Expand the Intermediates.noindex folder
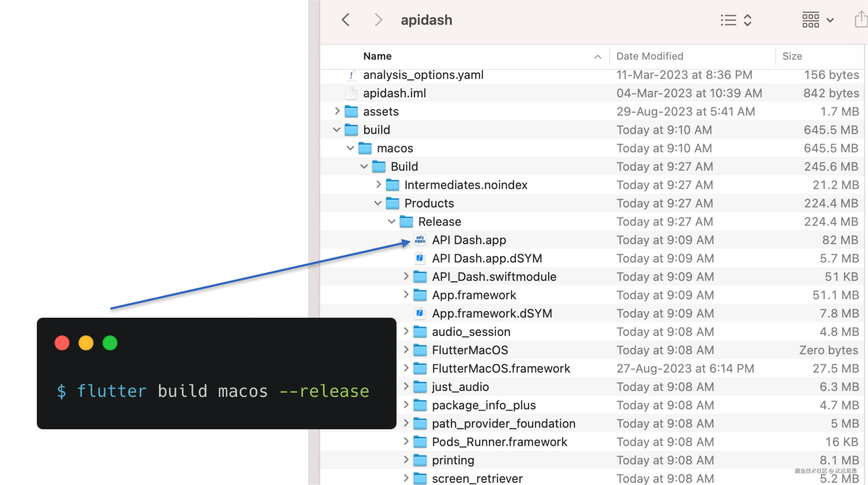The height and width of the screenshot is (485, 868). click(x=378, y=184)
